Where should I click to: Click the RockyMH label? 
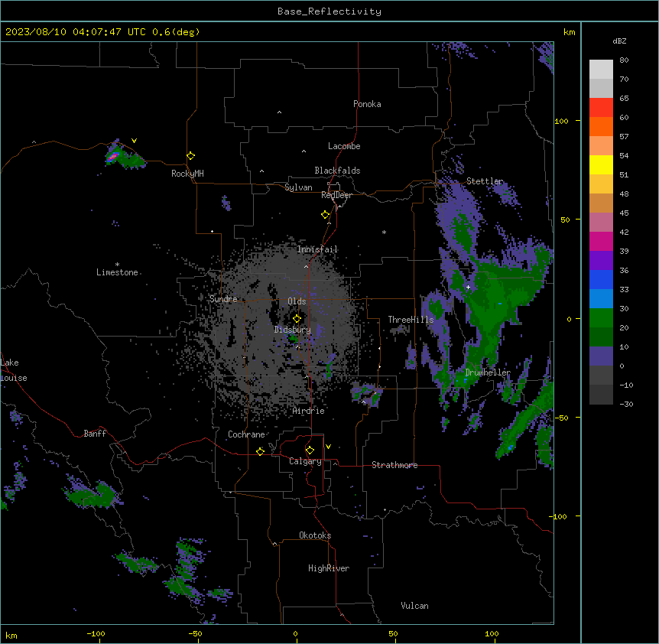[x=187, y=174]
